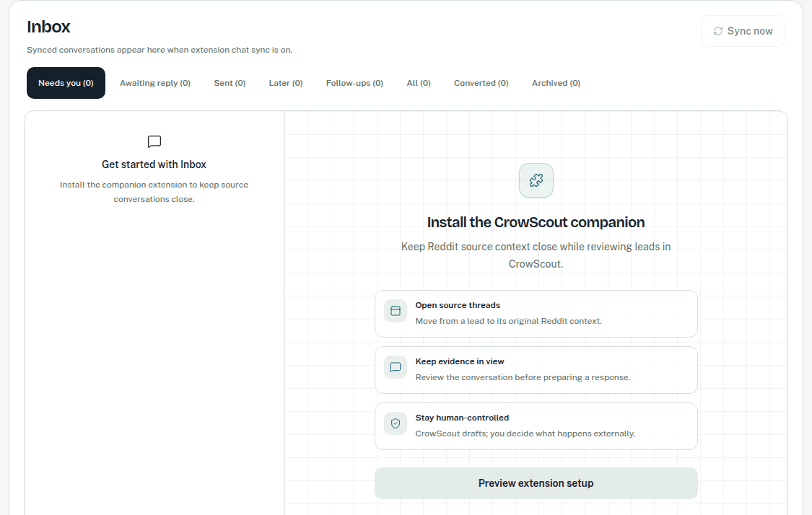Click the Keep evidence in view title
Image resolution: width=812 pixels, height=515 pixels.
(x=460, y=362)
